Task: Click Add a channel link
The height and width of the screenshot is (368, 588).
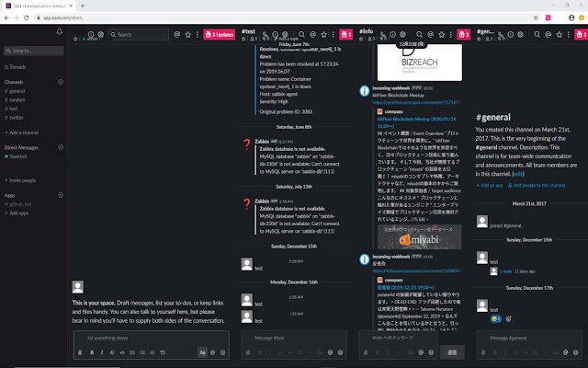Action: click(21, 132)
